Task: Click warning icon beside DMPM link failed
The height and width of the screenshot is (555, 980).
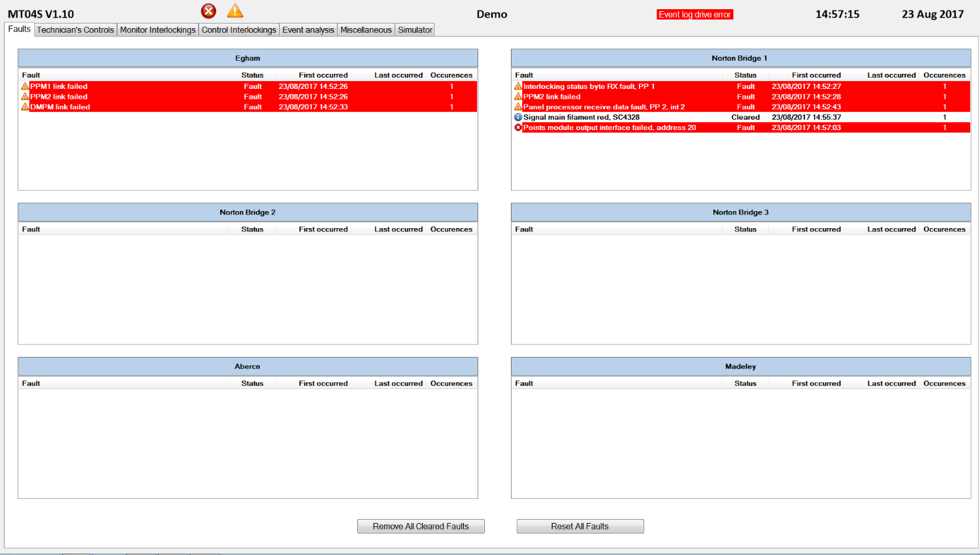Action: (x=25, y=107)
